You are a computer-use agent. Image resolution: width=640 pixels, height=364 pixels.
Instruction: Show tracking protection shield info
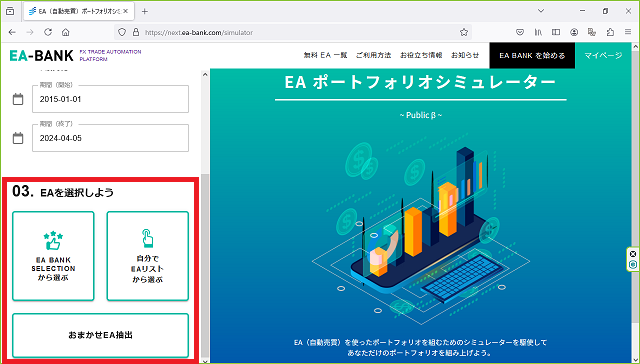(x=122, y=32)
